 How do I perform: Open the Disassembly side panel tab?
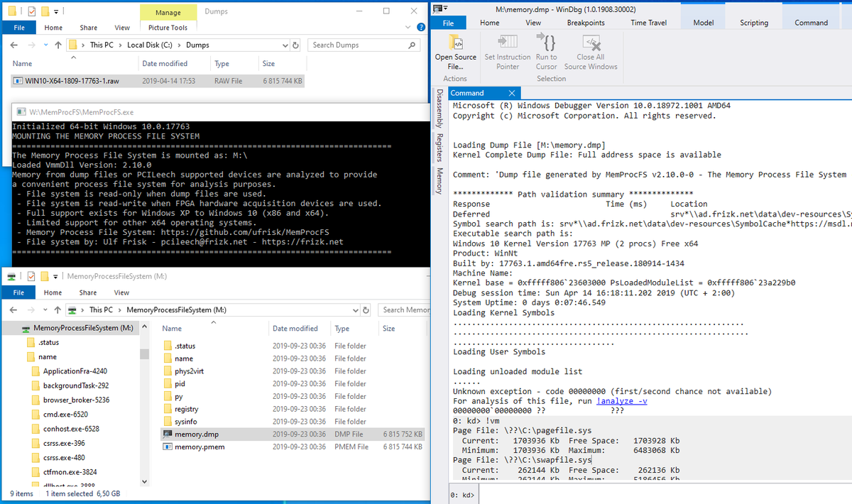coord(439,107)
